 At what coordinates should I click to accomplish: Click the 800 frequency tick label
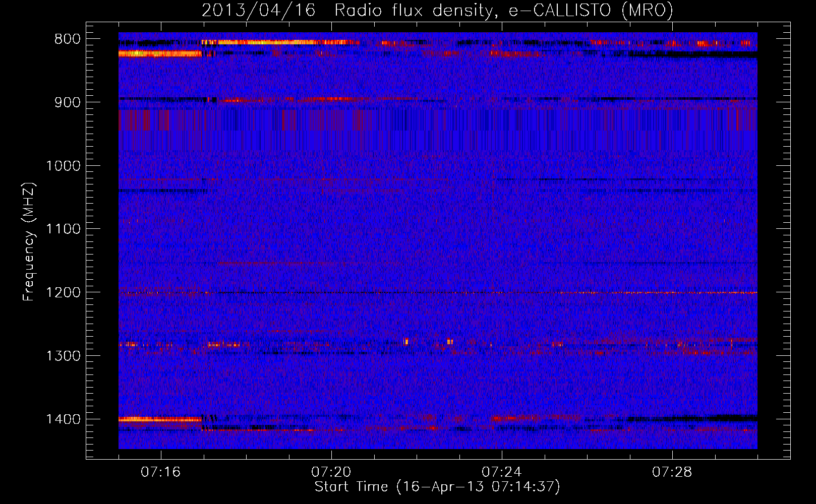point(68,39)
